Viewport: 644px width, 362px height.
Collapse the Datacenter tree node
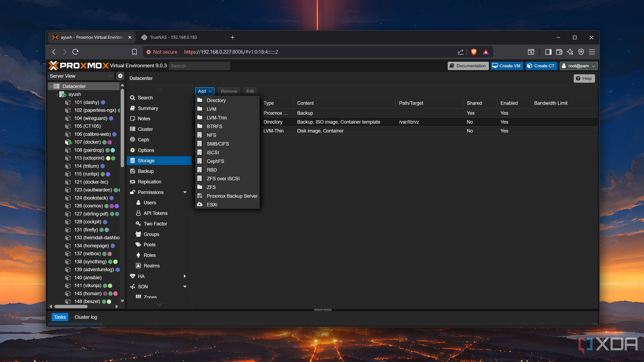click(x=51, y=86)
